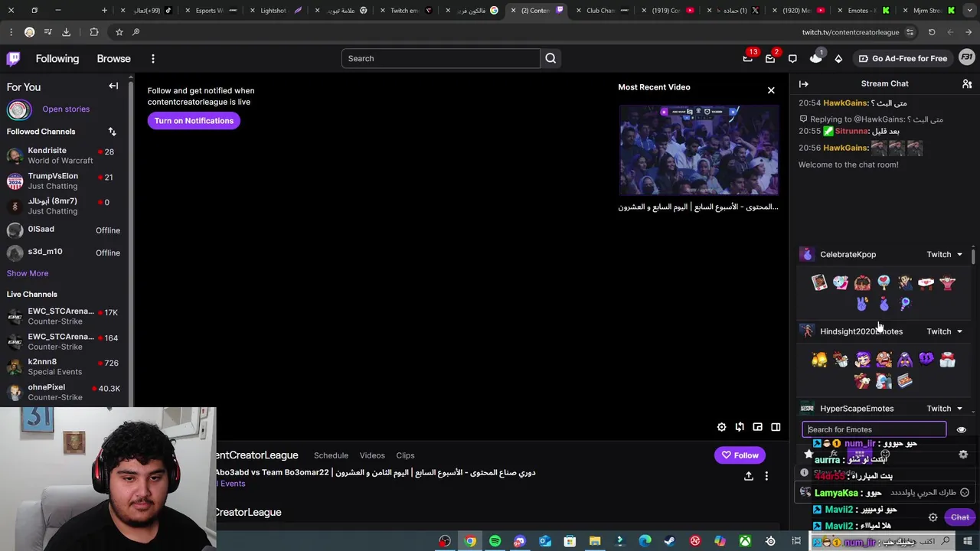Open the More options dots next to Browse
This screenshot has height=551, width=980.
[x=153, y=58]
